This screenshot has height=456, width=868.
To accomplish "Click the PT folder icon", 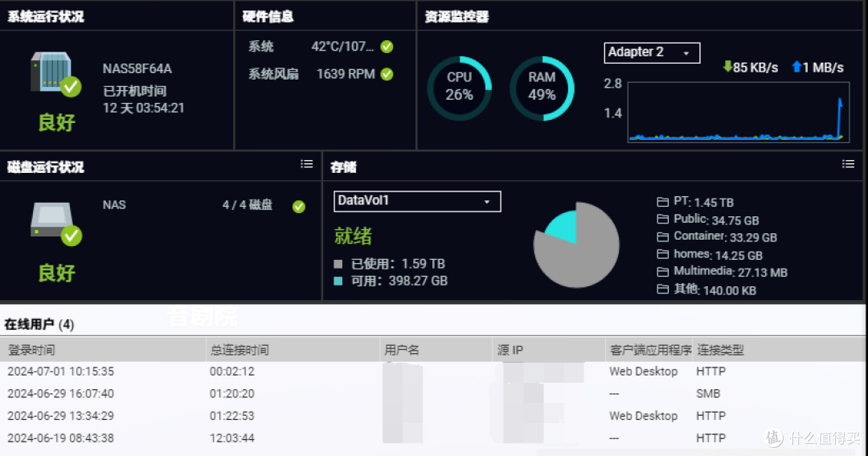I will (662, 202).
